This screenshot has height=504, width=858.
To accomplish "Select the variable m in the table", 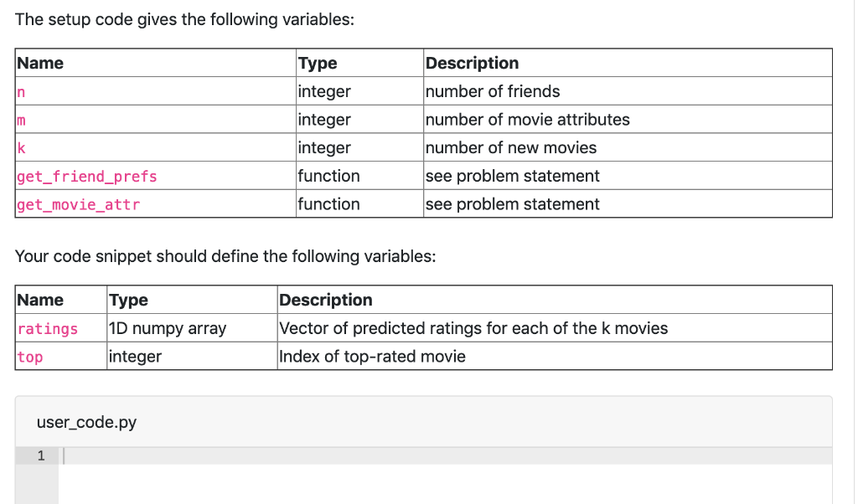I will 20,120.
